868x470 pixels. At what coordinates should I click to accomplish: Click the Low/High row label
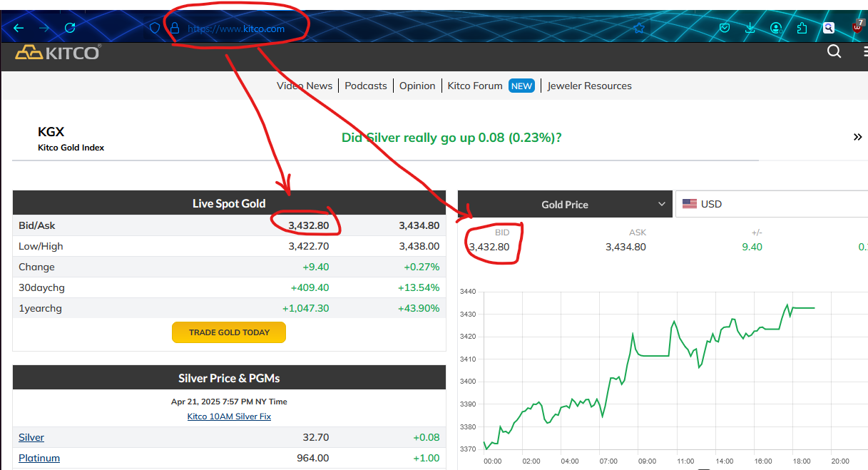[41, 246]
